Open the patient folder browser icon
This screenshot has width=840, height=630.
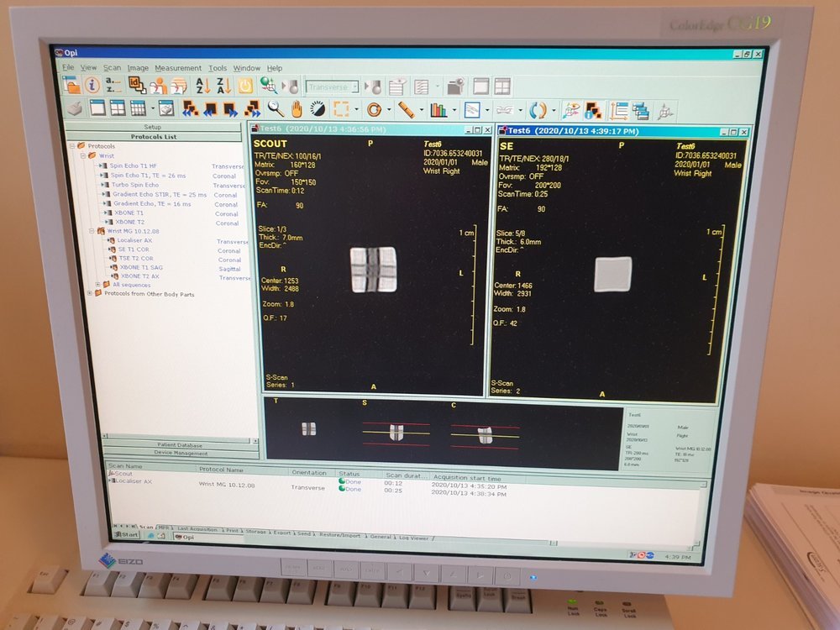coord(71,85)
